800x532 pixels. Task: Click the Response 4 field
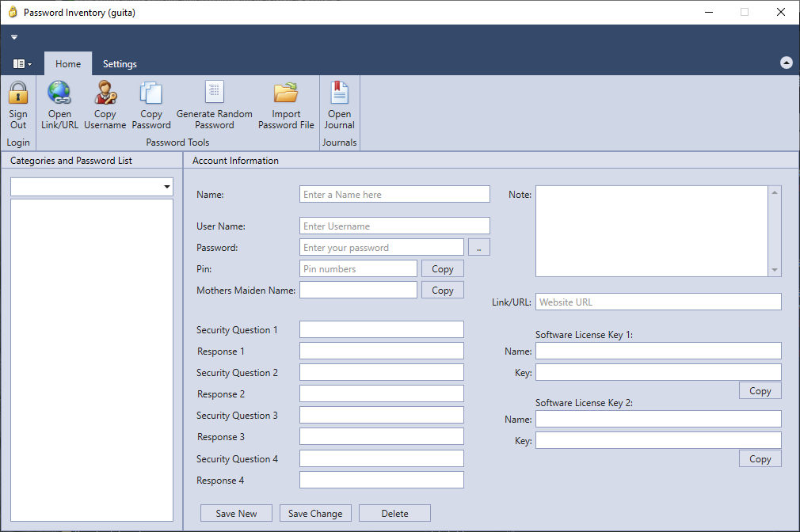coord(382,480)
